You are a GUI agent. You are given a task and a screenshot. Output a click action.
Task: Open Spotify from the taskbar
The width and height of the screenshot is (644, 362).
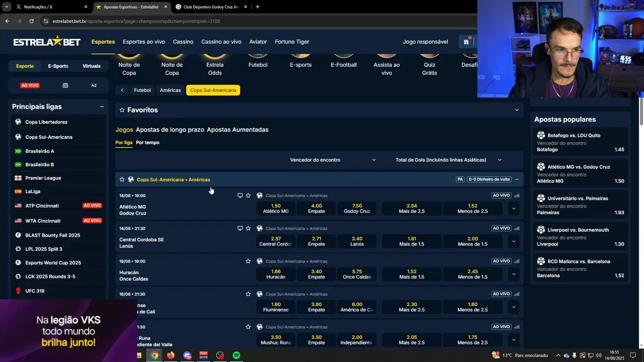[236, 355]
